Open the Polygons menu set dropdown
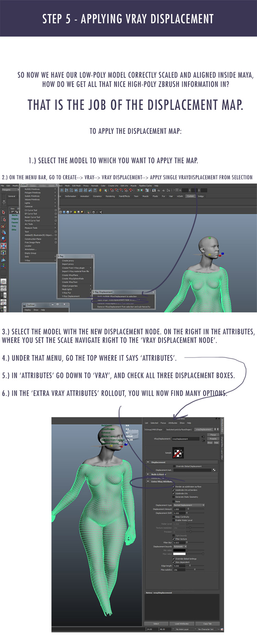This screenshot has height=644, width=257. coord(10,190)
